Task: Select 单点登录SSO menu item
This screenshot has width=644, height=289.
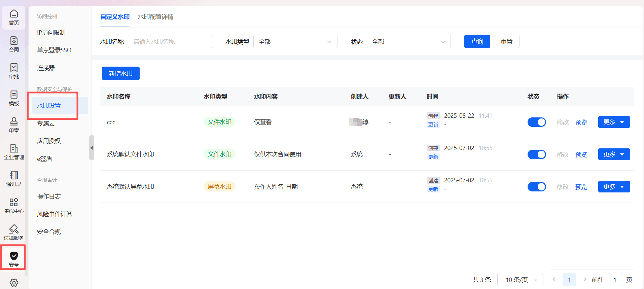Action: (x=54, y=50)
